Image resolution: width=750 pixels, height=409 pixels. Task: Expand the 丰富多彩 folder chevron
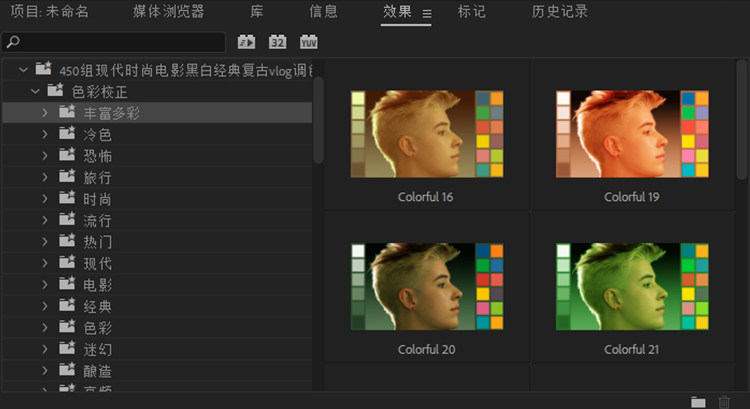[x=44, y=113]
